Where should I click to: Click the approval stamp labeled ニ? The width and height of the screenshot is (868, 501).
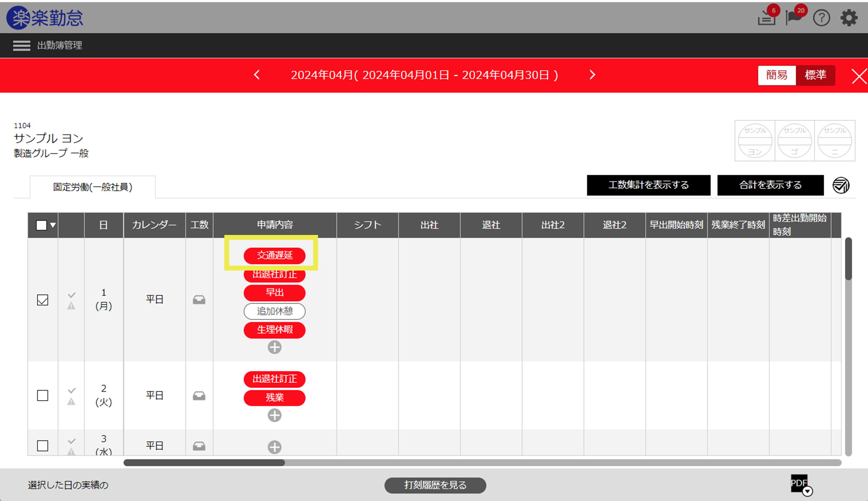[834, 141]
